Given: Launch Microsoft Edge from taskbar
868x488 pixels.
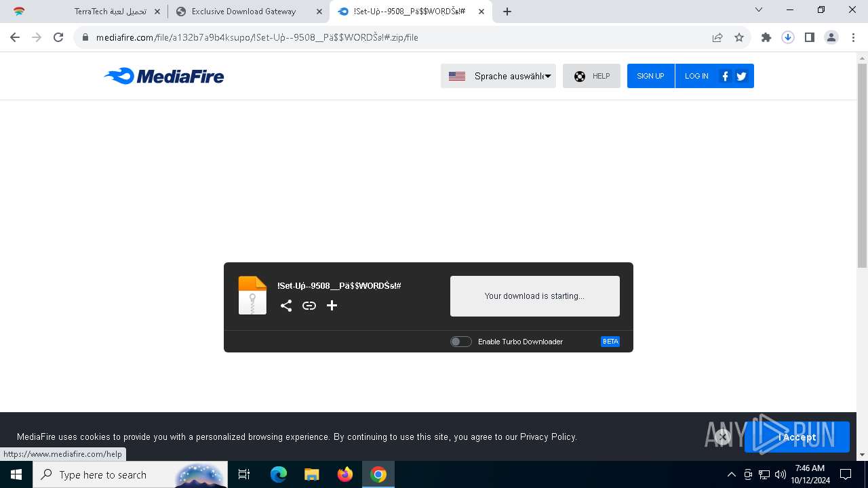Looking at the screenshot, I should 279,474.
